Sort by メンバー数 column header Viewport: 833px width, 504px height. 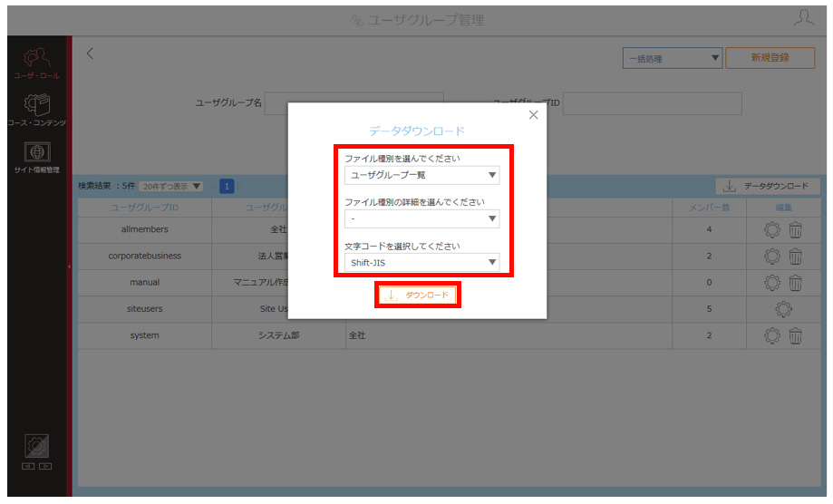tap(709, 208)
